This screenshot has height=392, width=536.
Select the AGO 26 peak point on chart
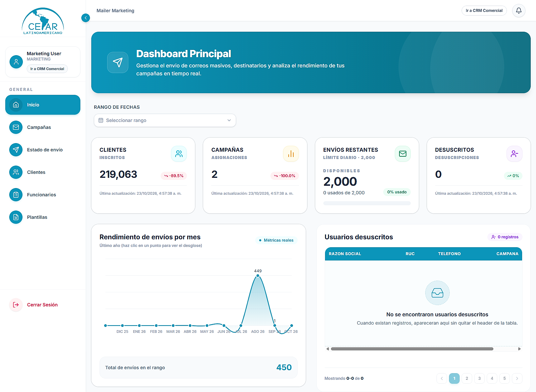click(x=258, y=275)
